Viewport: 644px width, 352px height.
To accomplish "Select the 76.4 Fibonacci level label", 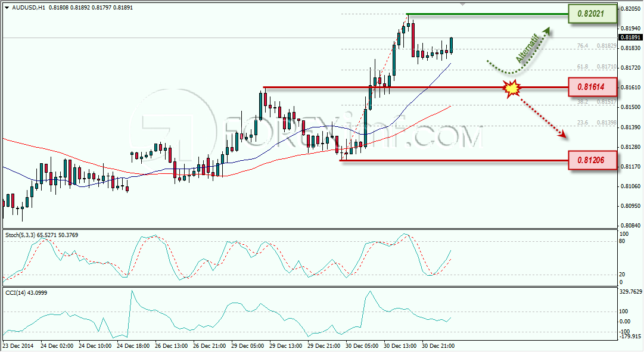I will point(583,46).
